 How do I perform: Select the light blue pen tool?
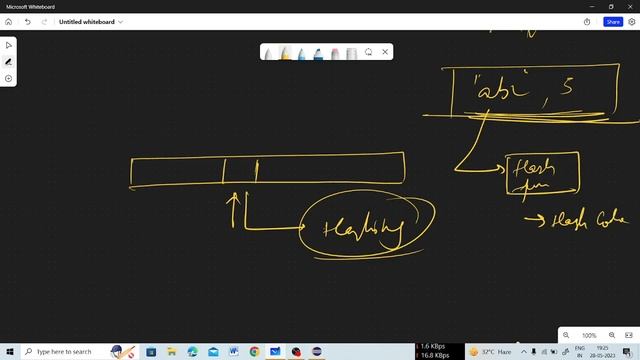[302, 54]
